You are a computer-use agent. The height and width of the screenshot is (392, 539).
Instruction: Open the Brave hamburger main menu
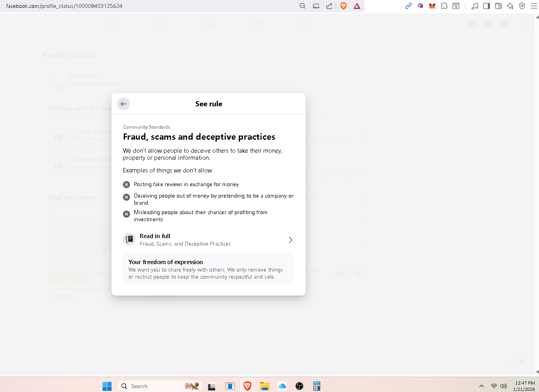[533, 6]
